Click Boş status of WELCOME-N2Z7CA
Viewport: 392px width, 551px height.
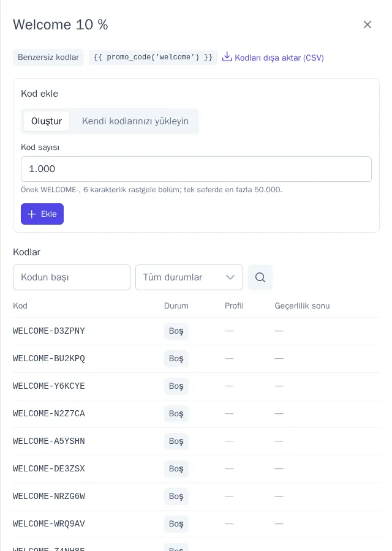(176, 414)
